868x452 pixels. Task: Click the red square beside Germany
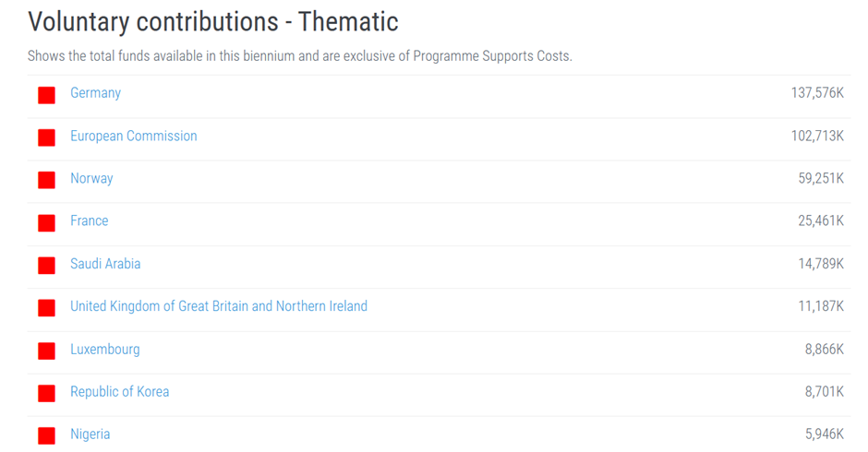[x=46, y=95]
